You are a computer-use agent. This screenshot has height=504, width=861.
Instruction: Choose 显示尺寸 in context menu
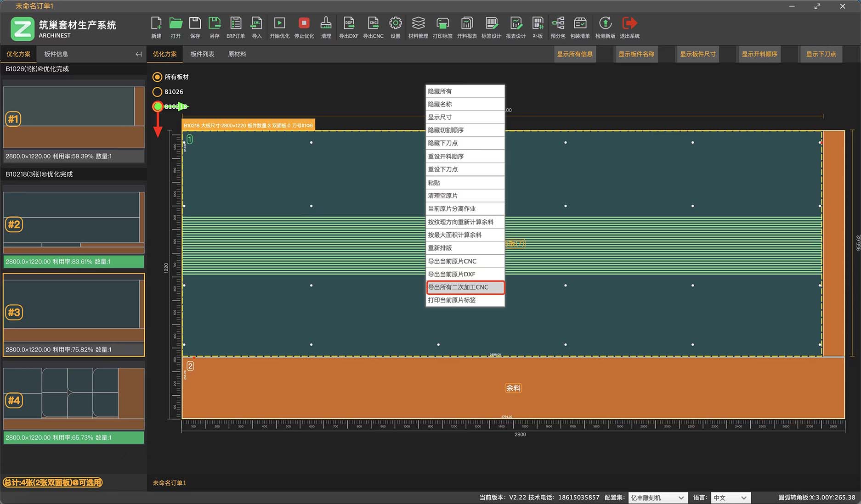point(465,117)
